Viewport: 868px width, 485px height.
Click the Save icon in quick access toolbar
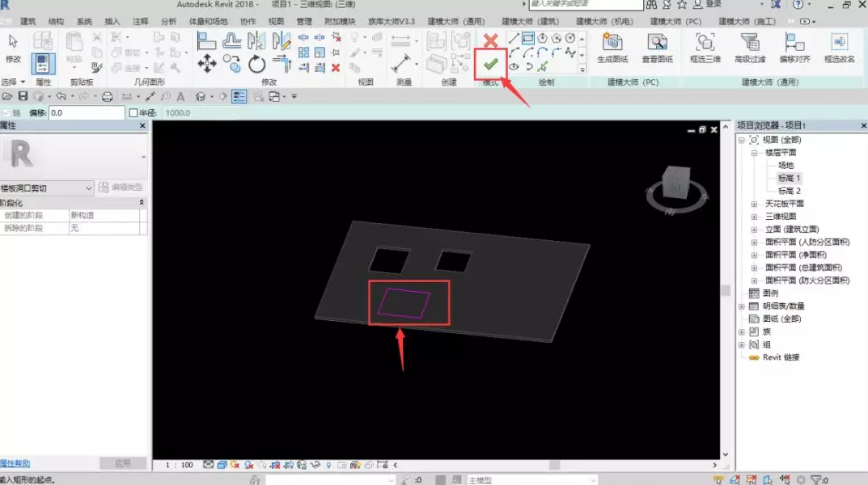[23, 96]
